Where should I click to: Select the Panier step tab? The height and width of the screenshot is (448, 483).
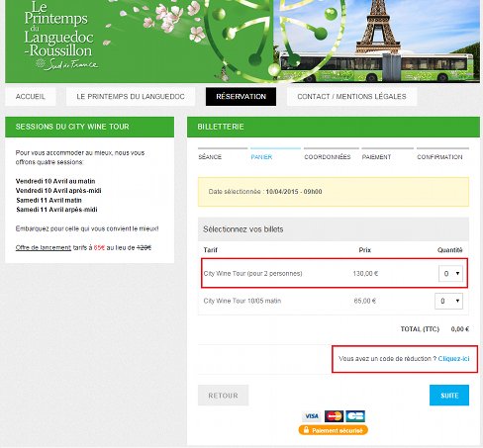[261, 157]
